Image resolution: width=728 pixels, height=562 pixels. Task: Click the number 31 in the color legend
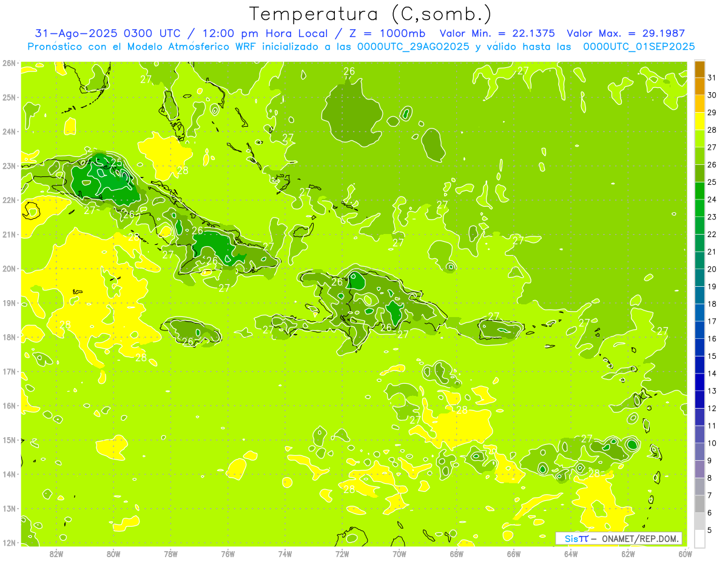pos(712,78)
